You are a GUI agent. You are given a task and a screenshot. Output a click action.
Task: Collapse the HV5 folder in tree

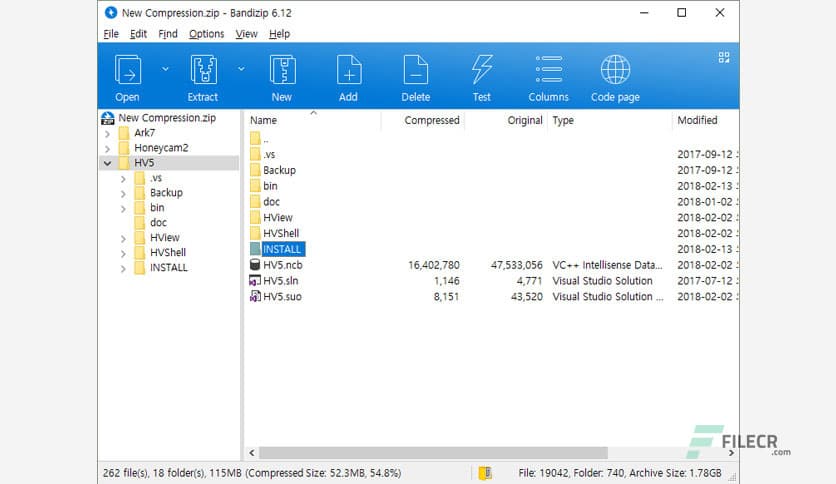(x=108, y=163)
